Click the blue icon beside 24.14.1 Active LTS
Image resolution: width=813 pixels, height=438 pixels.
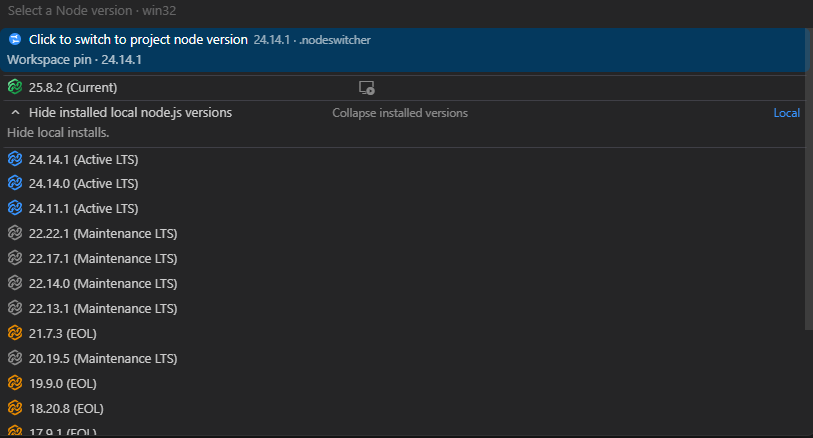15,159
